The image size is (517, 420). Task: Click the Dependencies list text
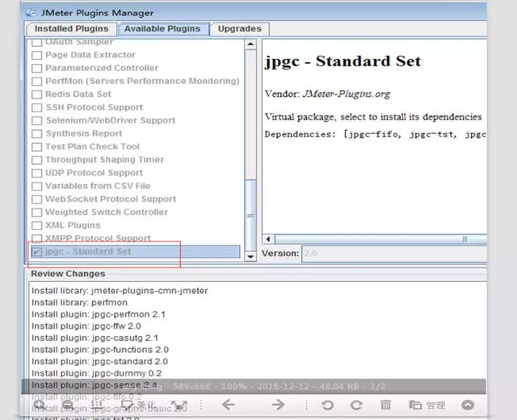coord(375,135)
